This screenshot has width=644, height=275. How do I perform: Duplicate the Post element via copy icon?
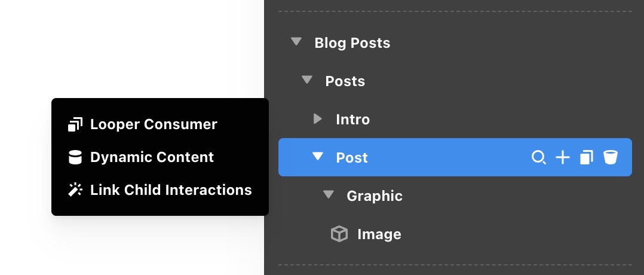click(x=587, y=158)
